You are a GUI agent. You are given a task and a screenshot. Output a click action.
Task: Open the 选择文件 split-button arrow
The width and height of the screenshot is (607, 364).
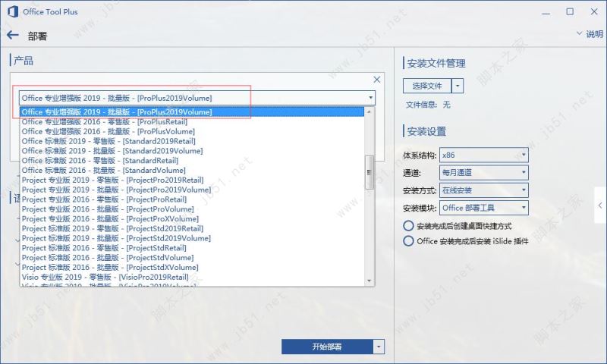pos(458,86)
